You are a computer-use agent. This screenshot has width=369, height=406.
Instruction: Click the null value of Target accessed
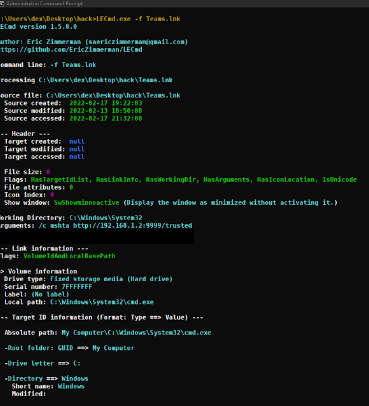click(x=77, y=157)
